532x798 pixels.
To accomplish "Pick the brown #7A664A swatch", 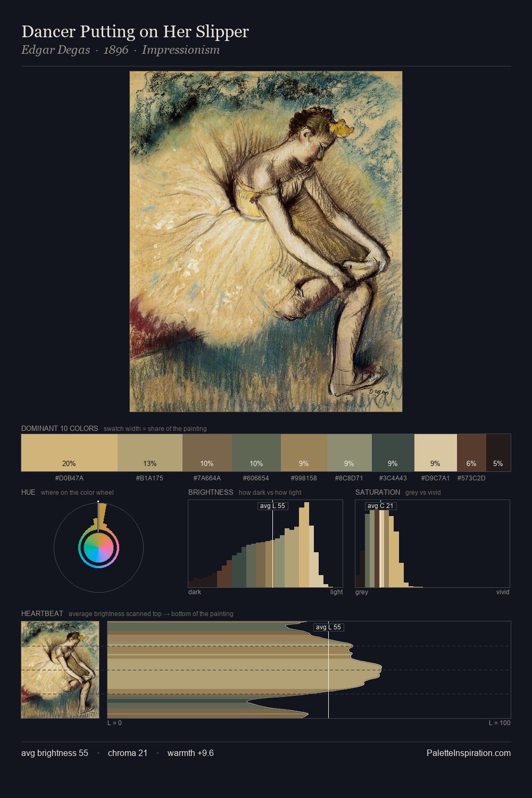I will click(207, 453).
